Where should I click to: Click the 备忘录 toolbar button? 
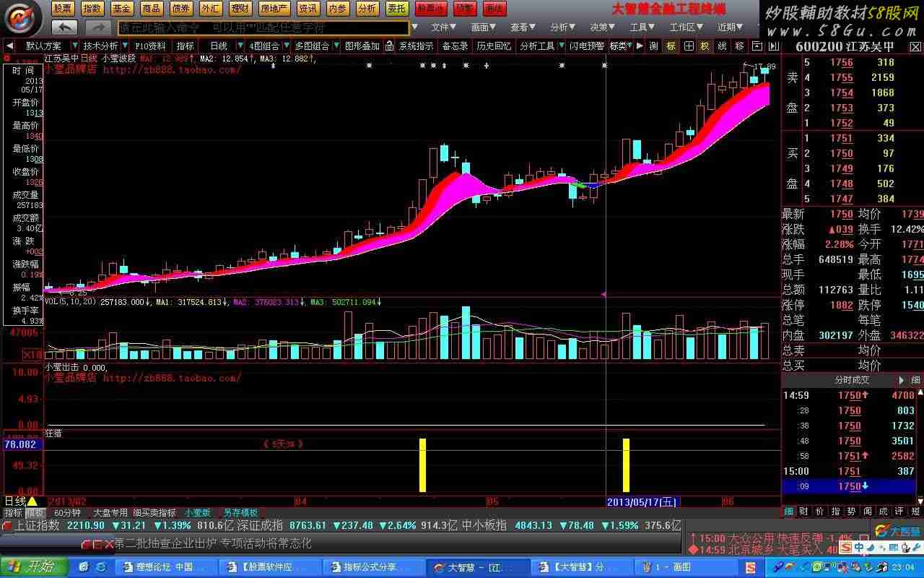click(455, 46)
